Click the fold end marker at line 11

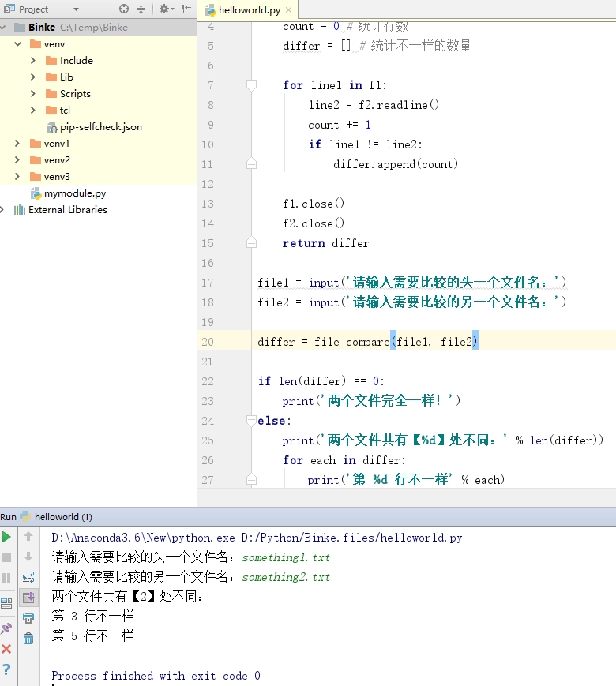pyautogui.click(x=251, y=163)
